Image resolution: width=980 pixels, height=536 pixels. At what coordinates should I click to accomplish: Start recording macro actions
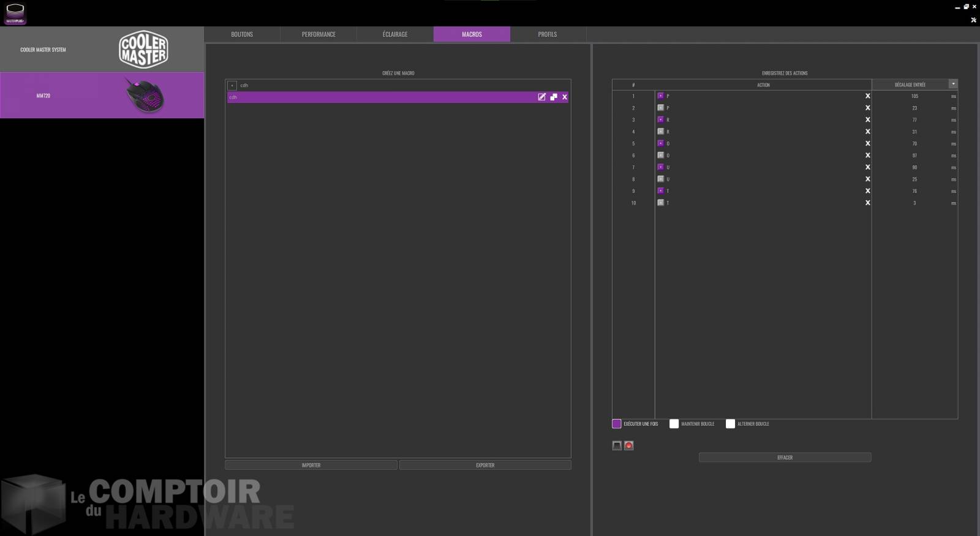pos(628,445)
